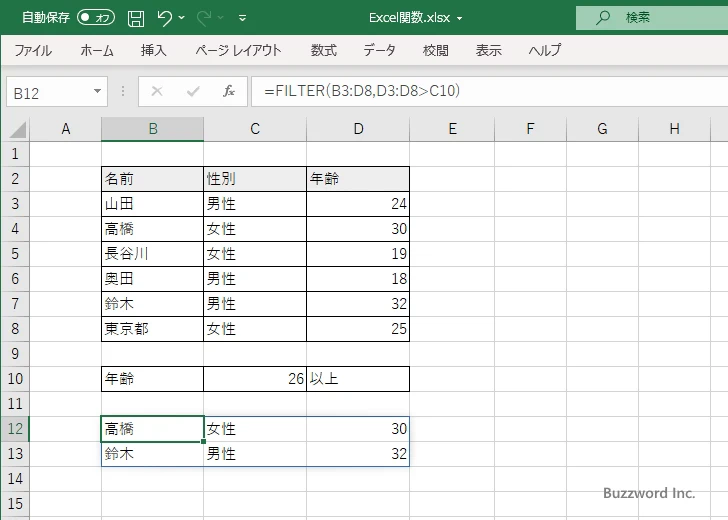Switch to the 数式 tab
The width and height of the screenshot is (728, 520).
coord(324,50)
